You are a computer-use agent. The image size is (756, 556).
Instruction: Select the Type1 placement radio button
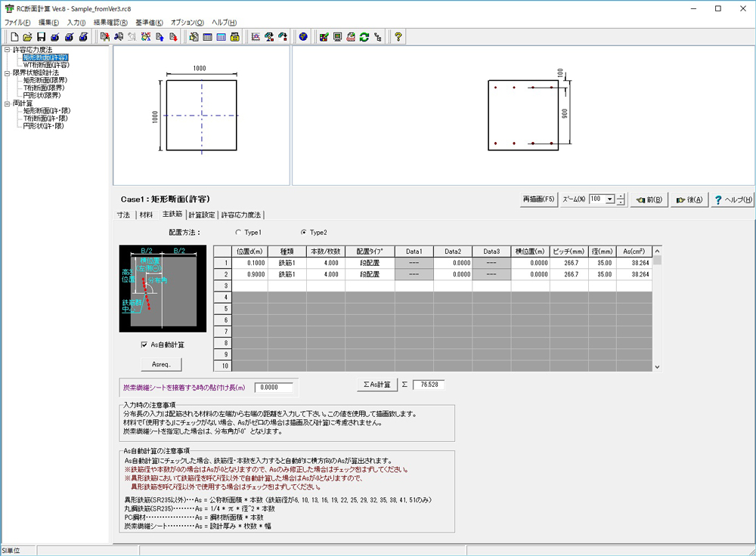click(x=238, y=232)
